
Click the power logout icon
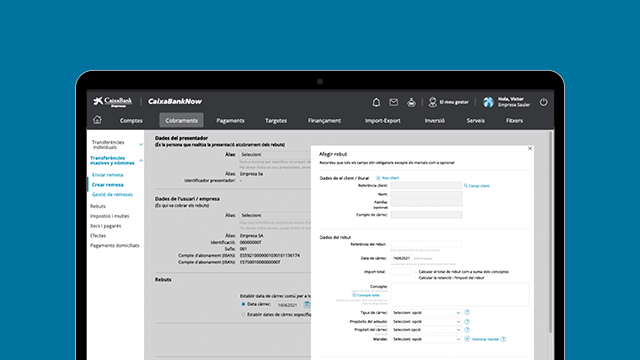[543, 102]
